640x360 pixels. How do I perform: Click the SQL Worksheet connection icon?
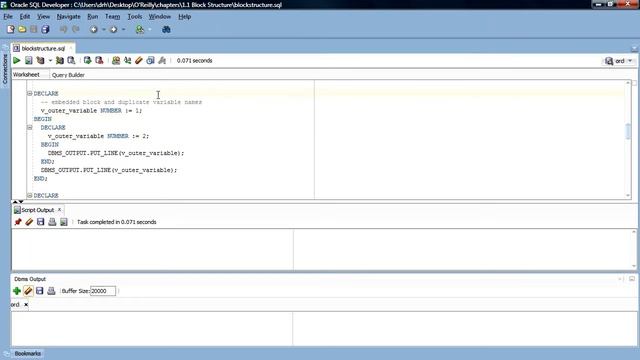click(x=140, y=29)
